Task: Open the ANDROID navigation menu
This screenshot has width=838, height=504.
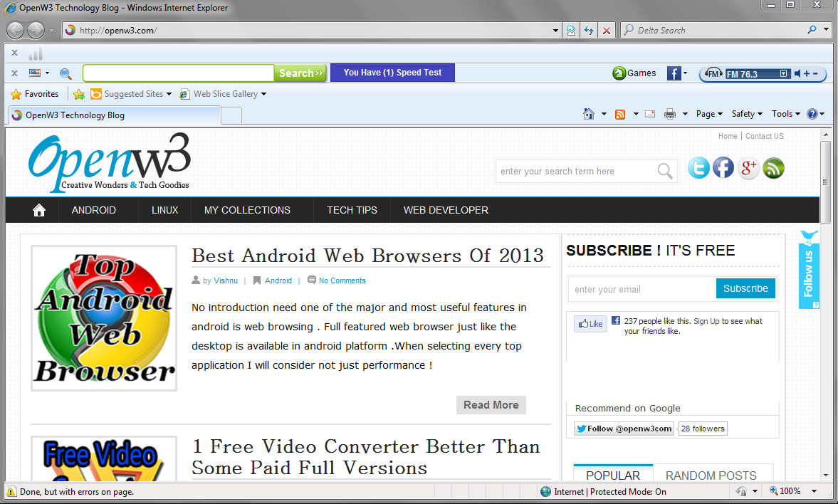Action: [x=93, y=210]
